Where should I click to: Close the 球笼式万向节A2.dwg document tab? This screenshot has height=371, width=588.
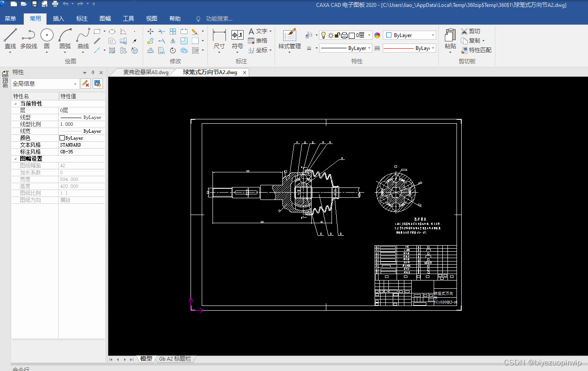point(244,73)
